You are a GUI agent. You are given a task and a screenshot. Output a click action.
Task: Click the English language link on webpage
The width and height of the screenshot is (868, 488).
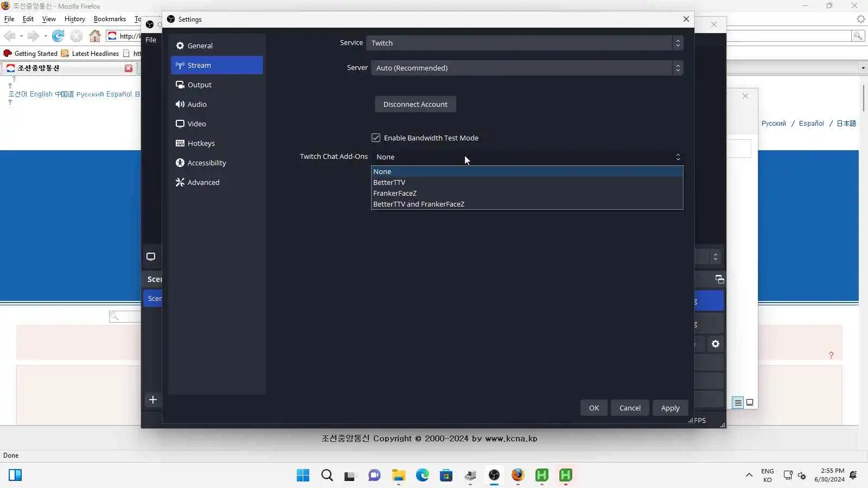click(41, 94)
